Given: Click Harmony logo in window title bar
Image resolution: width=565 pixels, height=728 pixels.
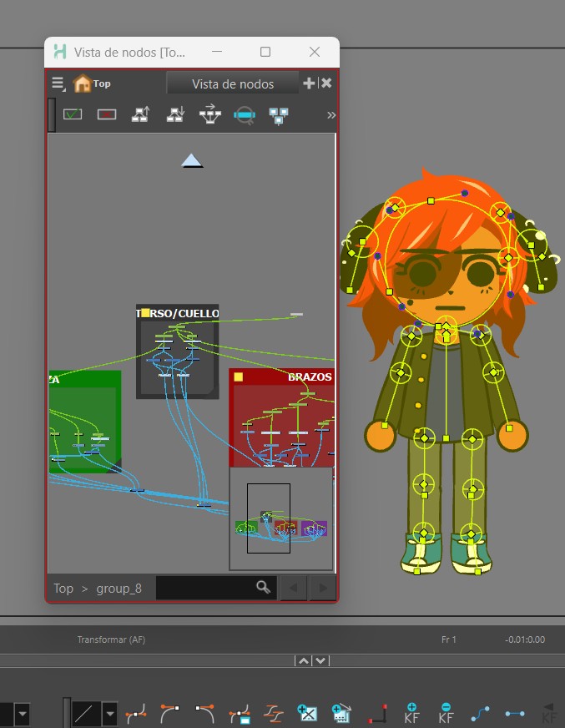Looking at the screenshot, I should pos(60,52).
